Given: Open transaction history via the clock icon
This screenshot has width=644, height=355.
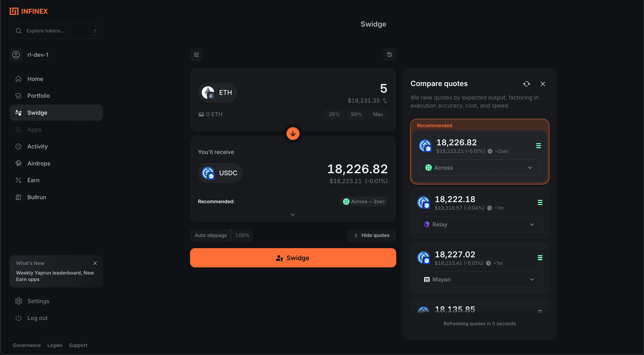Looking at the screenshot, I should click(389, 55).
